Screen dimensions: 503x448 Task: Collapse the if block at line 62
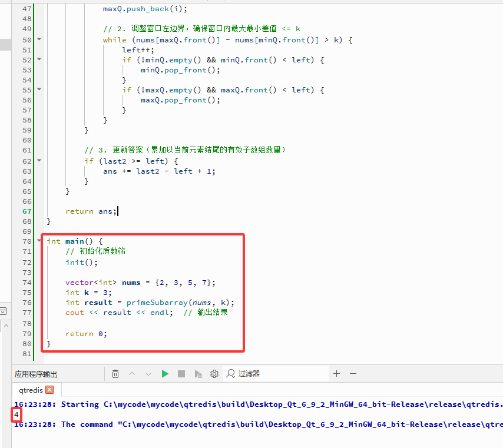tap(39, 160)
